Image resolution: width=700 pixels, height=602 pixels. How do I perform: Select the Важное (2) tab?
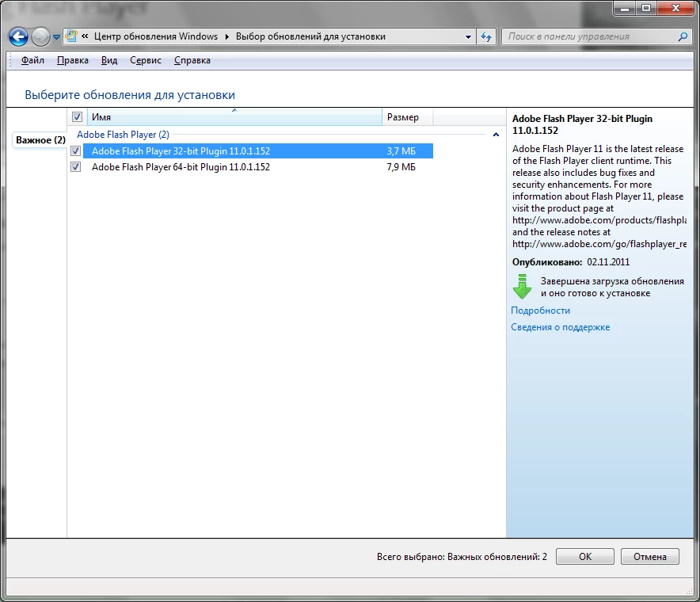pos(40,139)
